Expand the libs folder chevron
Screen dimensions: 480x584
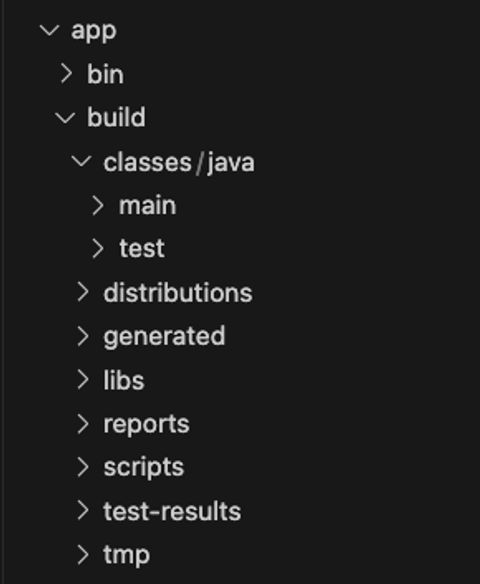tap(83, 380)
